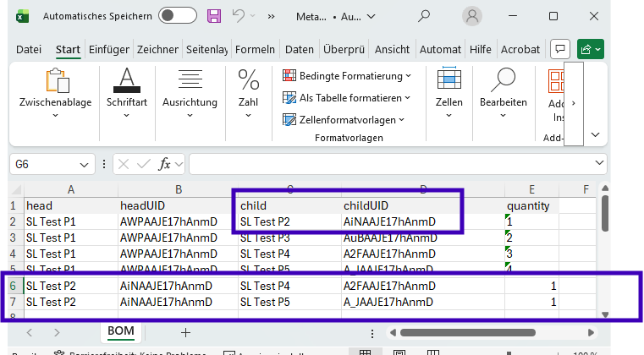Open Als Tabelle formatieren dropdown
Screen dimensions: 644x355
(347, 98)
